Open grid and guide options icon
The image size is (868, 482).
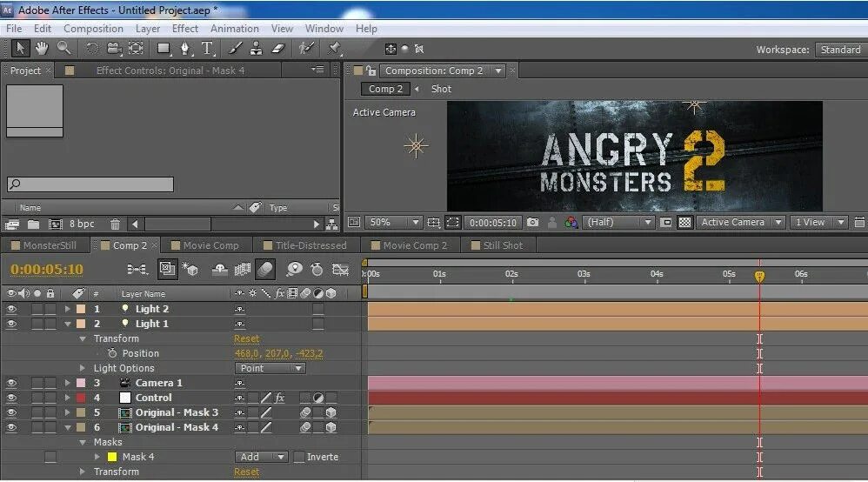[x=433, y=222]
